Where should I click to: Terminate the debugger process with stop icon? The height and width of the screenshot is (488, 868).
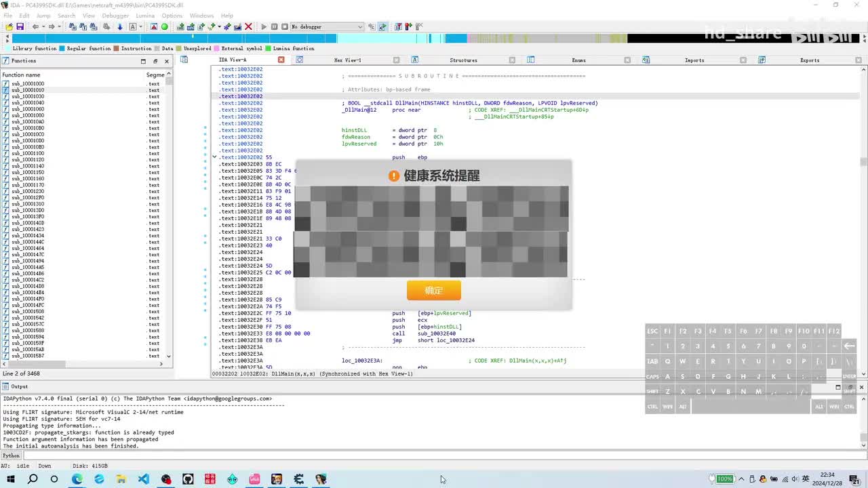[284, 26]
